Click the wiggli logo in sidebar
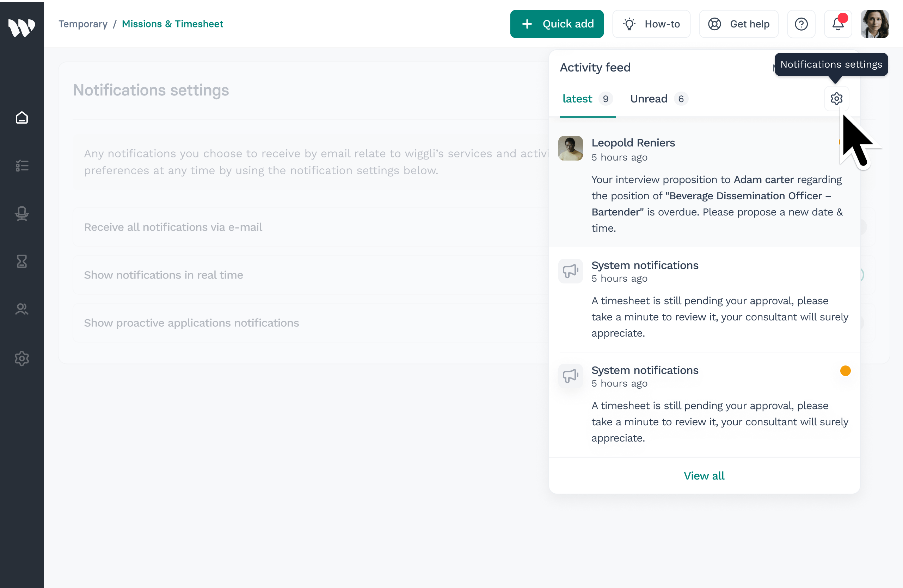The width and height of the screenshot is (903, 588). coord(21,27)
